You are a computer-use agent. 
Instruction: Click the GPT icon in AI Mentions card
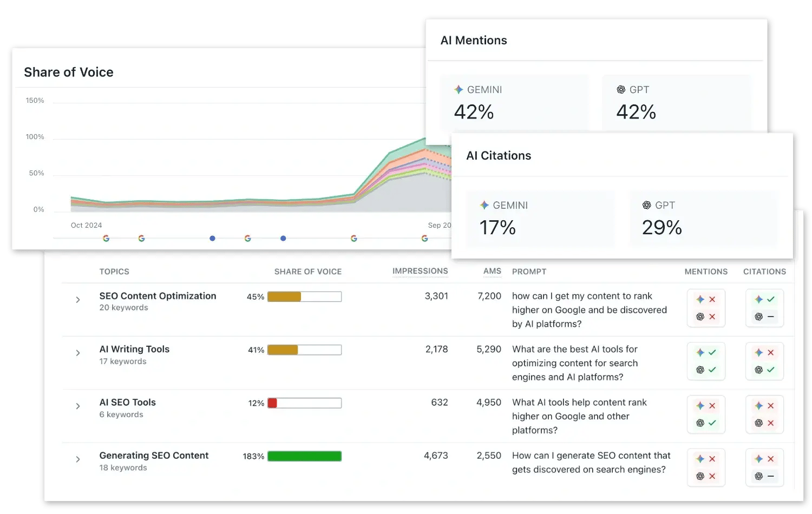[x=621, y=90]
